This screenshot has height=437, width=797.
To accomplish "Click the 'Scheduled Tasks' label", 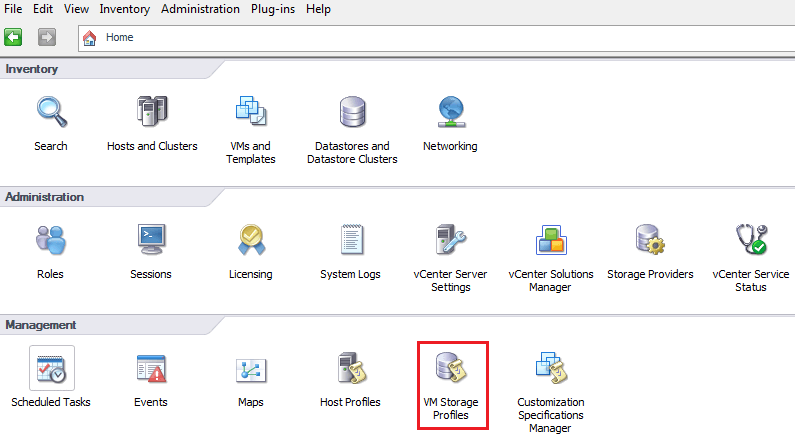I will pos(51,402).
